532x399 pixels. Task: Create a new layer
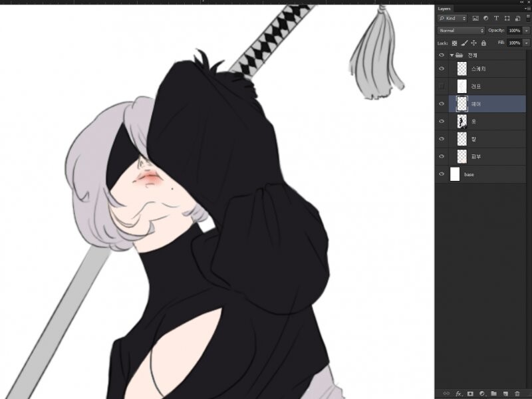click(505, 394)
